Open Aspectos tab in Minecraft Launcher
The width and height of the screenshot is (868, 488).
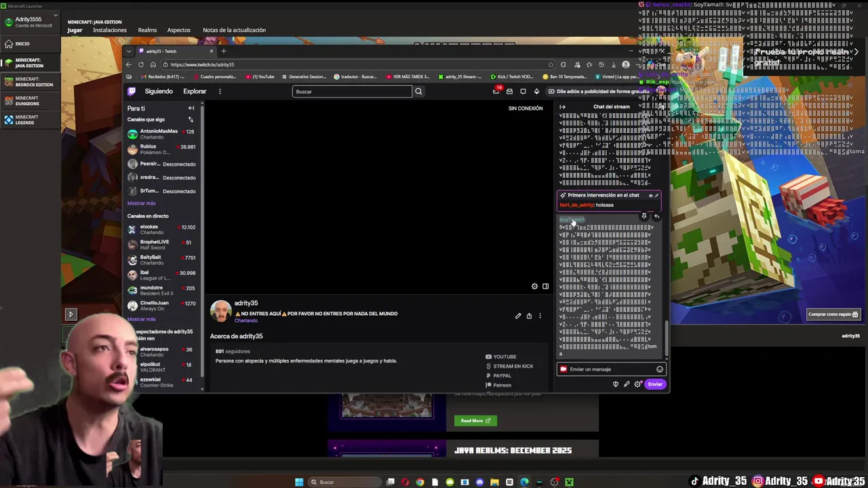(x=179, y=30)
